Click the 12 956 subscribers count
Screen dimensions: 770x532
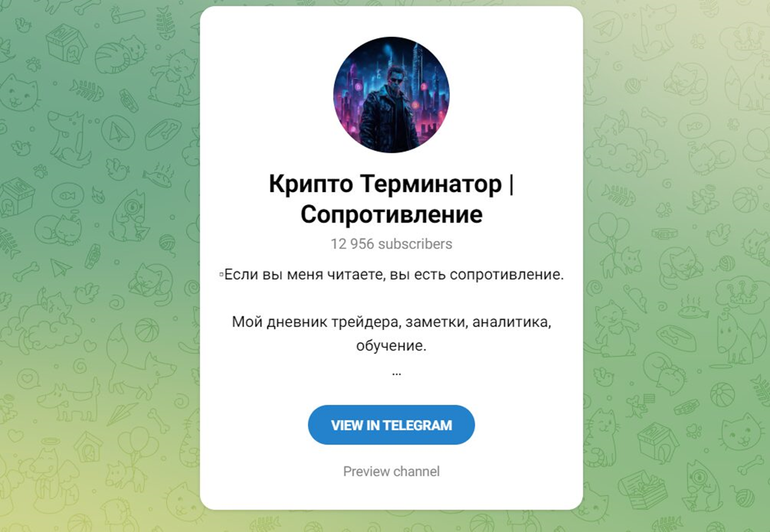pyautogui.click(x=391, y=244)
